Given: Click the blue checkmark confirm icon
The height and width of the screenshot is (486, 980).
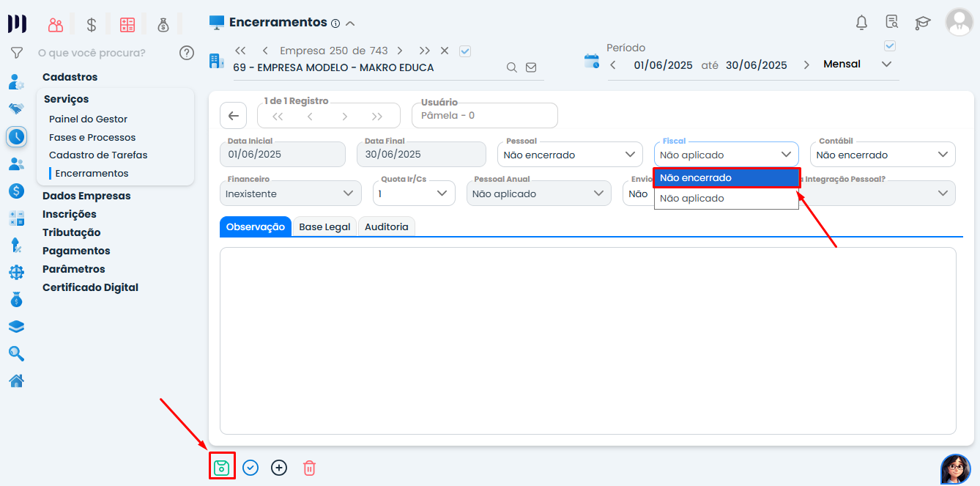Looking at the screenshot, I should pos(250,468).
